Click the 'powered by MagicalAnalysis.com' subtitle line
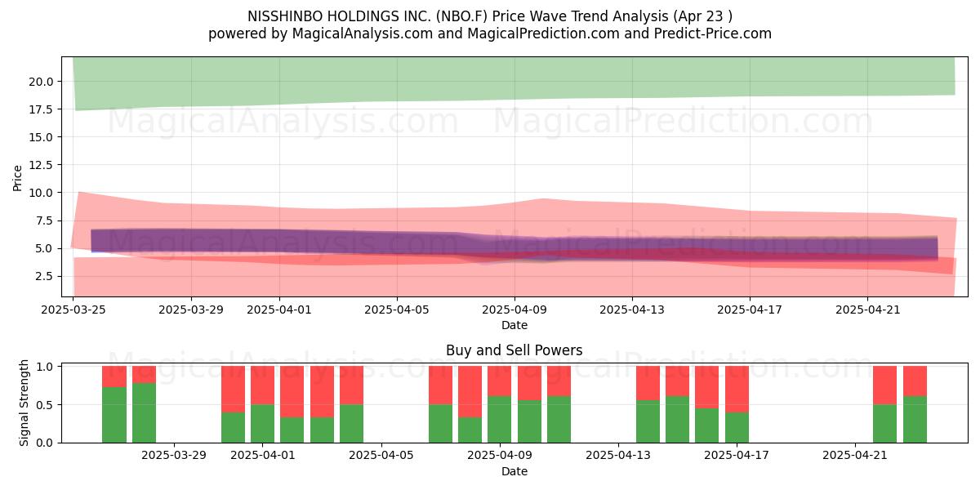The image size is (980, 490). tap(490, 33)
